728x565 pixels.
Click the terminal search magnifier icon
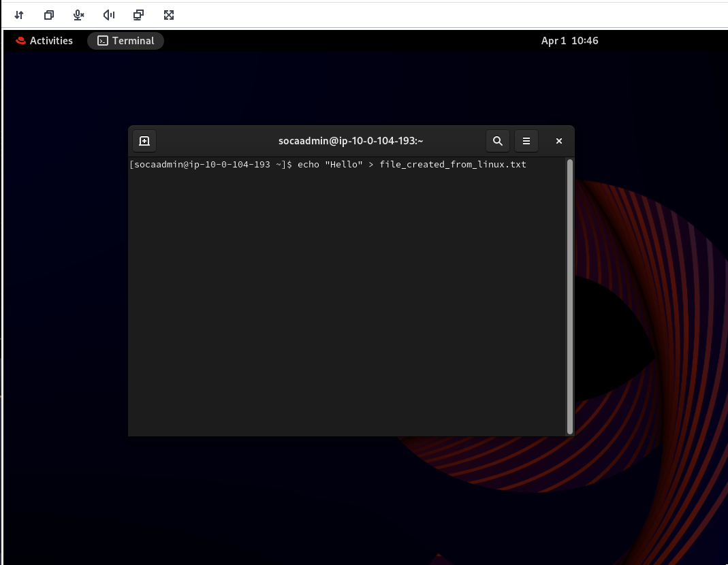(x=498, y=141)
